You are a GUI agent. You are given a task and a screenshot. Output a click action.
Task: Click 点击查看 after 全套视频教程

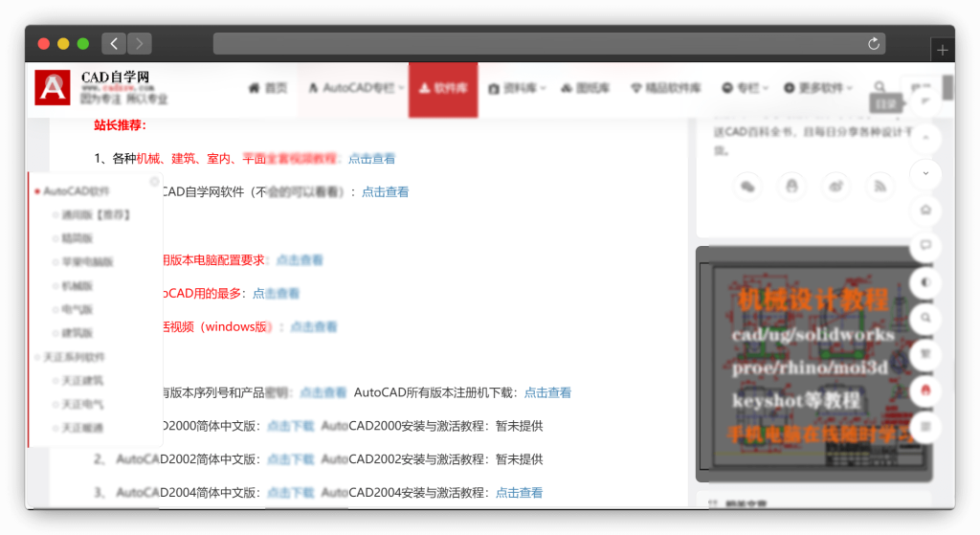pyautogui.click(x=371, y=159)
